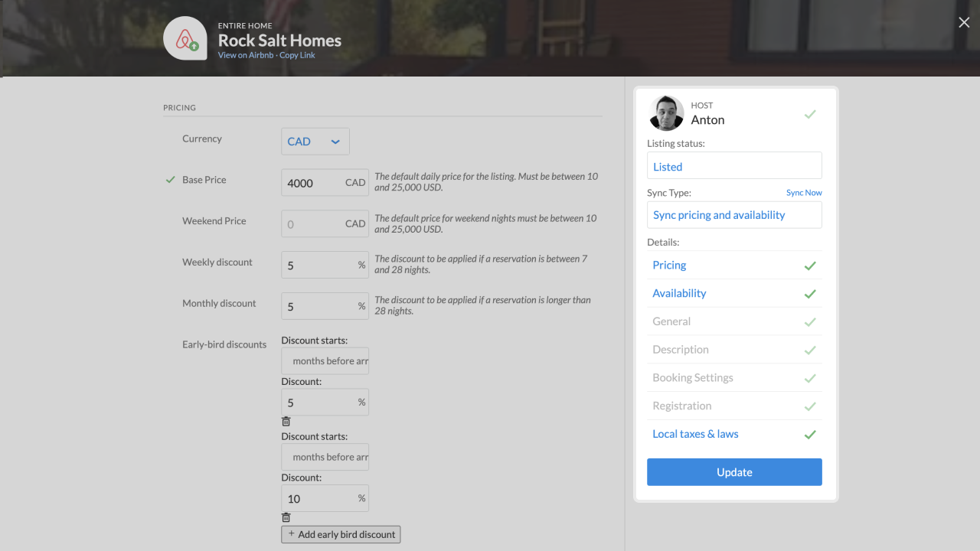Click the checkmark in Booking Settings row
The image size is (980, 551).
[810, 378]
